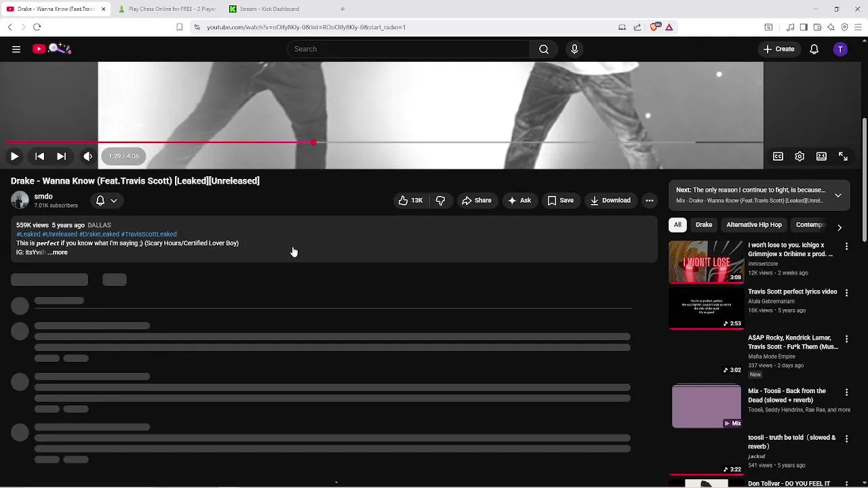Viewport: 868px width, 488px height.
Task: Open the smdo channel name link
Action: [43, 197]
